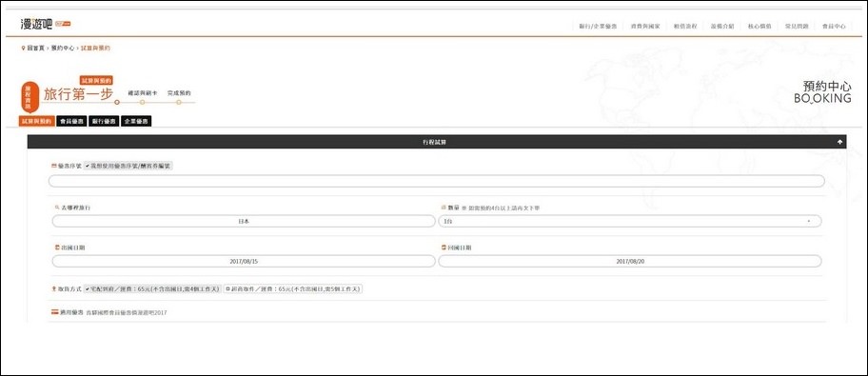Click the up arrow on 行程試算 header
This screenshot has width=868, height=376.
tap(839, 142)
